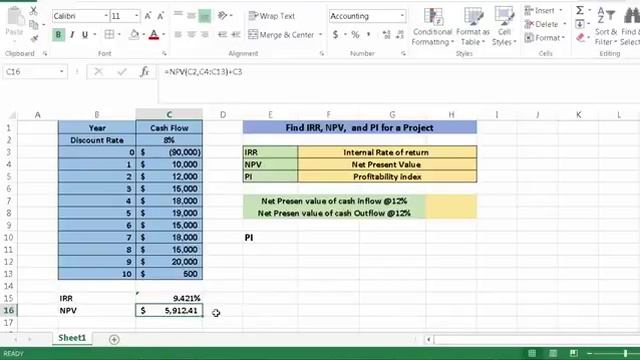Open the font name Calibri dropdown
Viewport: 640px width, 360px height.
(106, 16)
